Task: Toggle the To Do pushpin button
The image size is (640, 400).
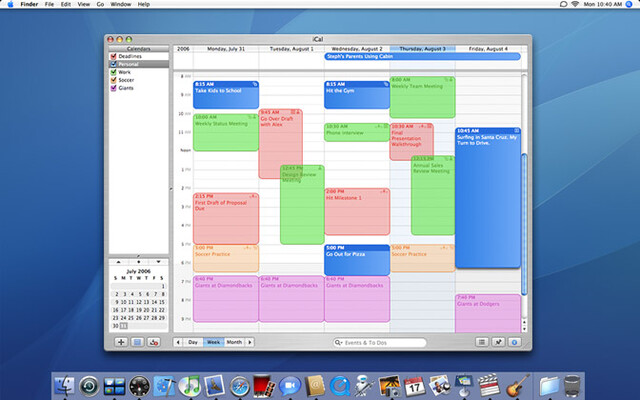Action: (498, 342)
